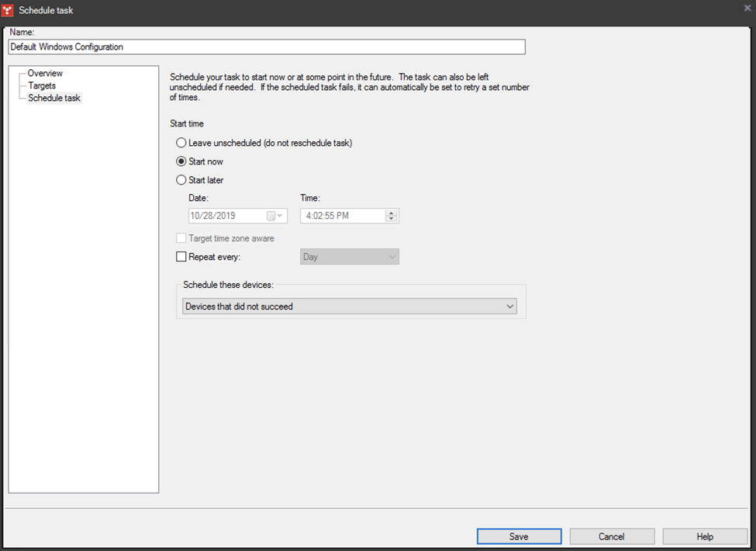This screenshot has width=756, height=551.
Task: Choose the Start later radio option
Action: click(181, 180)
